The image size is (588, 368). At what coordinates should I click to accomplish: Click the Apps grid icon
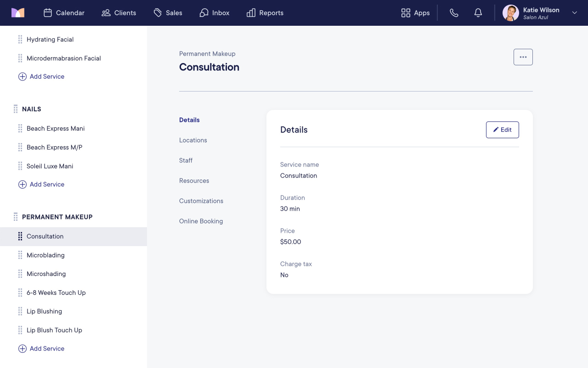[x=406, y=13]
